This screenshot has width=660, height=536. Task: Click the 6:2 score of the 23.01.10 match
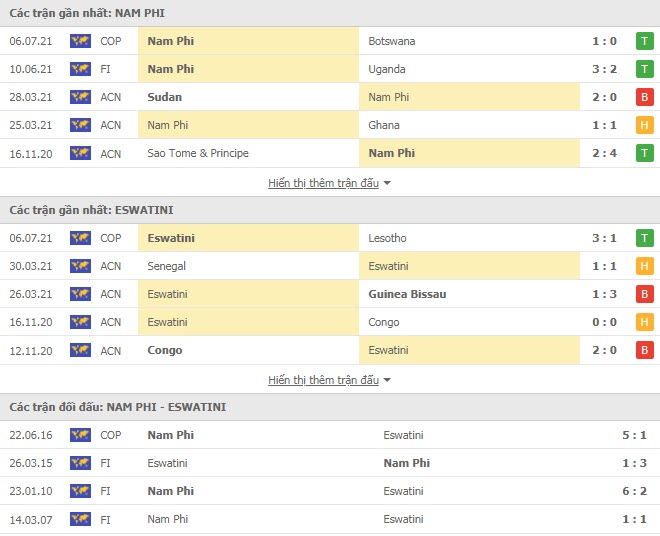pyautogui.click(x=634, y=491)
